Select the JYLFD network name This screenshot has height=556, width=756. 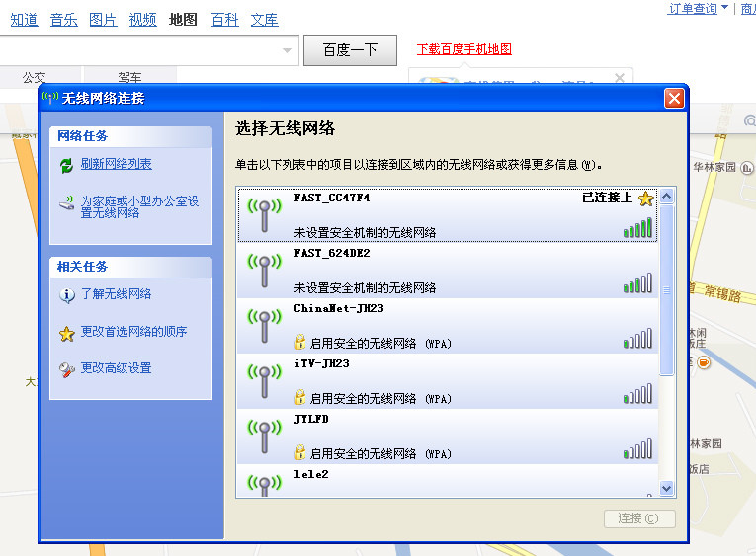(x=311, y=419)
